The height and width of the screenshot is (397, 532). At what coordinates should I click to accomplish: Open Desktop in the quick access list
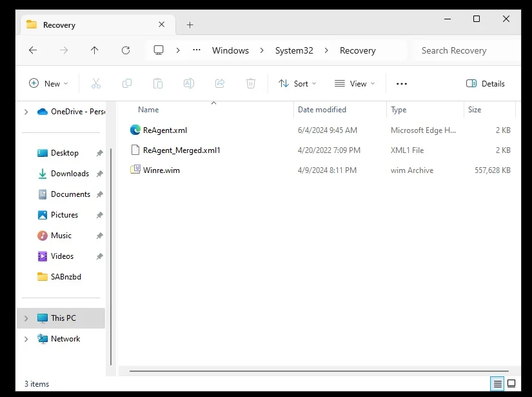pyautogui.click(x=64, y=153)
